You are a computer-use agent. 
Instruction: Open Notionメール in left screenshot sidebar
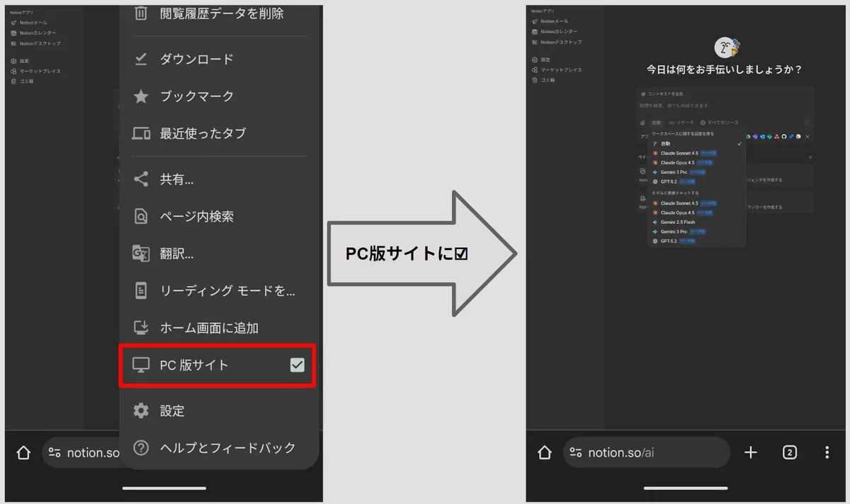pos(30,23)
